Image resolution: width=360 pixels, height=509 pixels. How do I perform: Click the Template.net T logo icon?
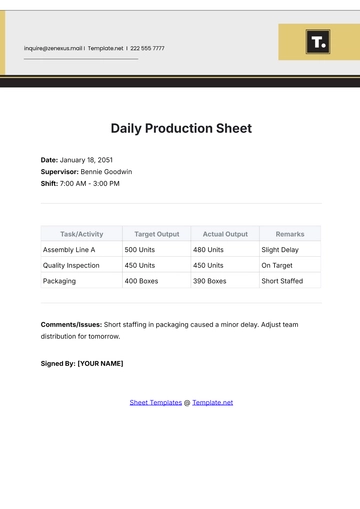coord(318,42)
